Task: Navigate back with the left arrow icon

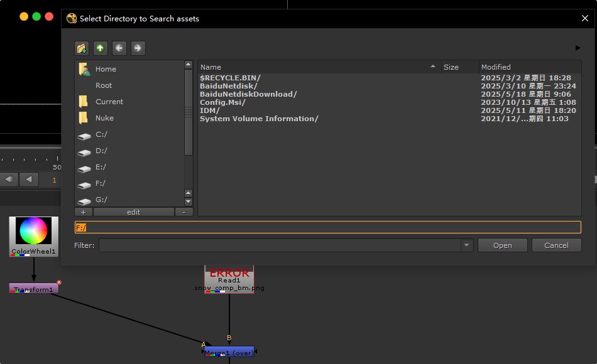Action: (119, 48)
